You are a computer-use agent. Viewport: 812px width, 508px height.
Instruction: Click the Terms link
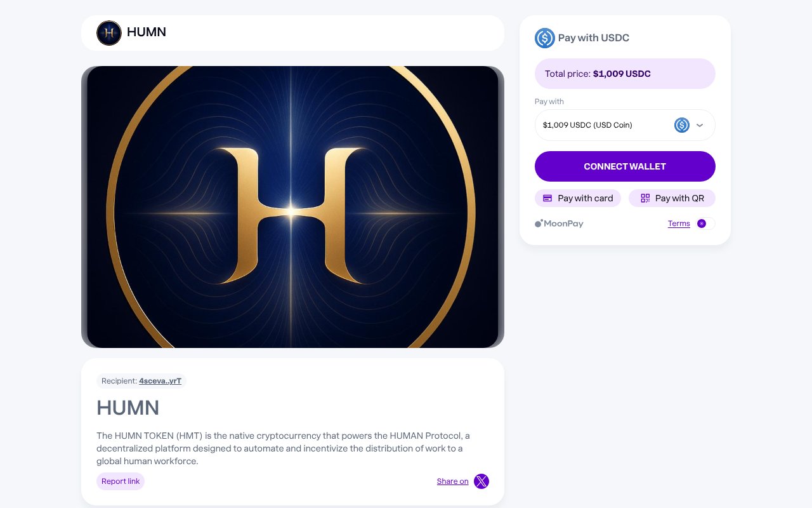coord(679,224)
